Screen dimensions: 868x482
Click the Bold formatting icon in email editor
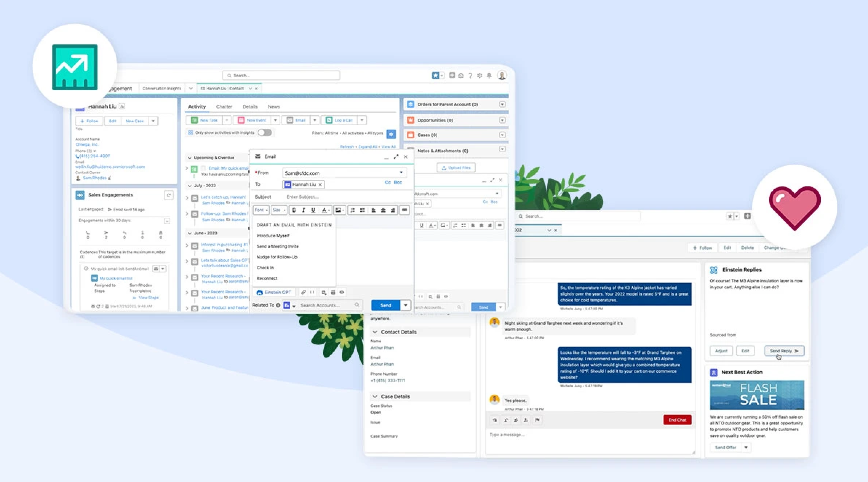[294, 210]
